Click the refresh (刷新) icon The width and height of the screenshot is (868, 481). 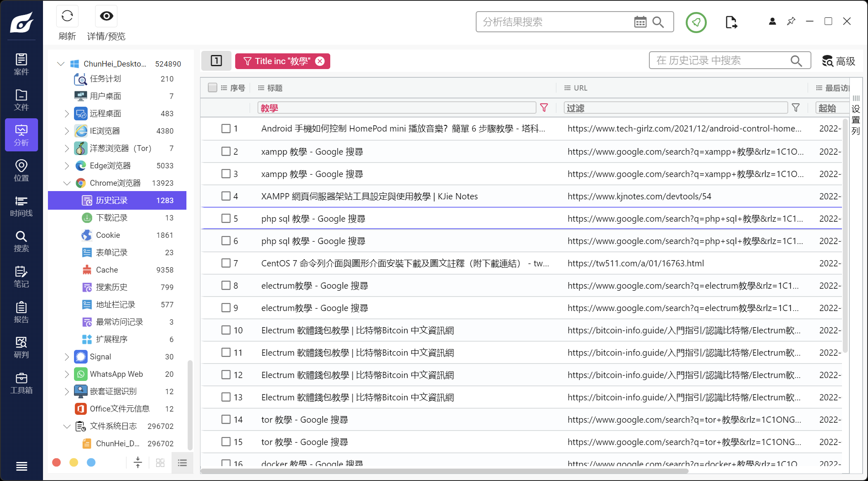coord(67,16)
